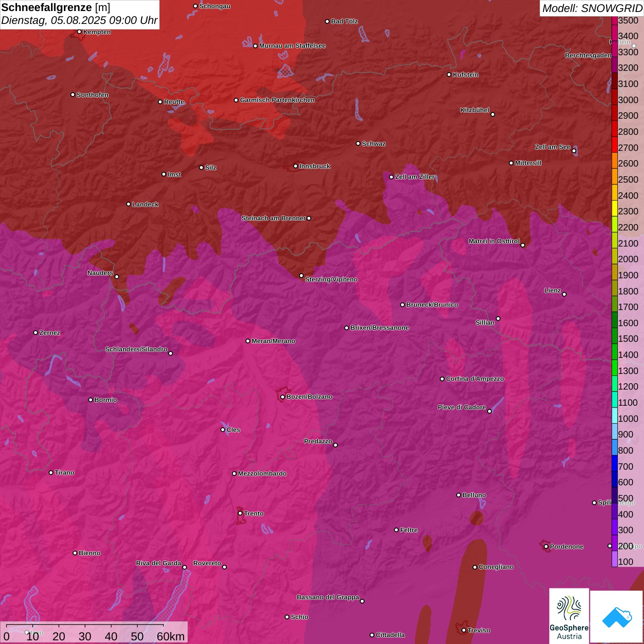Click the Schneefallgrenze title text

(x=46, y=7)
